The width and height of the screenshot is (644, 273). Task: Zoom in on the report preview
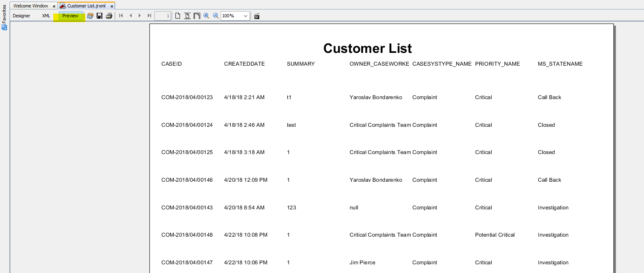pos(206,16)
